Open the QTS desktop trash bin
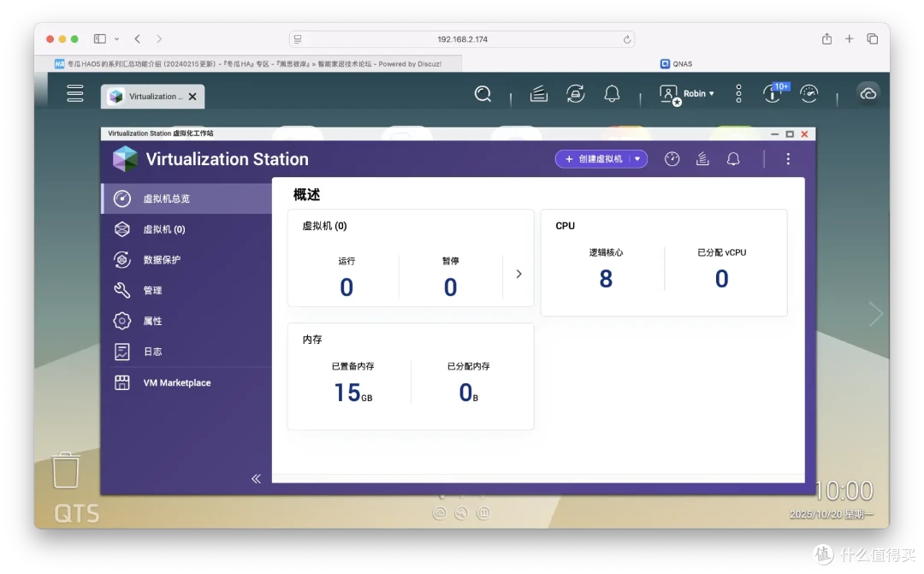The width and height of the screenshot is (924, 574). point(65,470)
